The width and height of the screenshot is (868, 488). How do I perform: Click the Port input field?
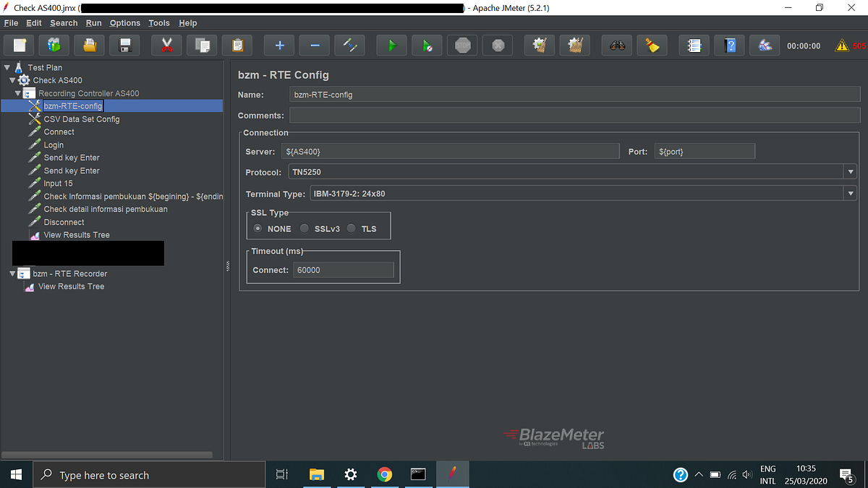point(705,152)
